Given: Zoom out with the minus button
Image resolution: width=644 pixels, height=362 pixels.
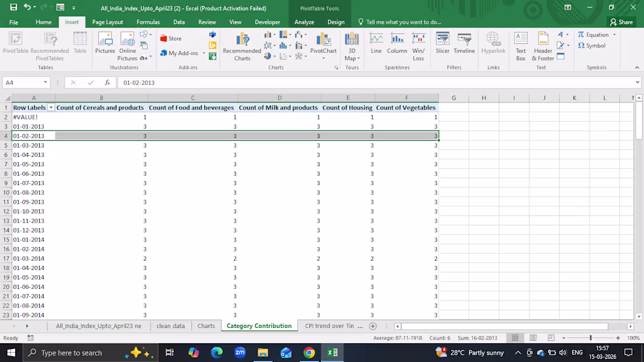Looking at the screenshot, I should [x=563, y=338].
